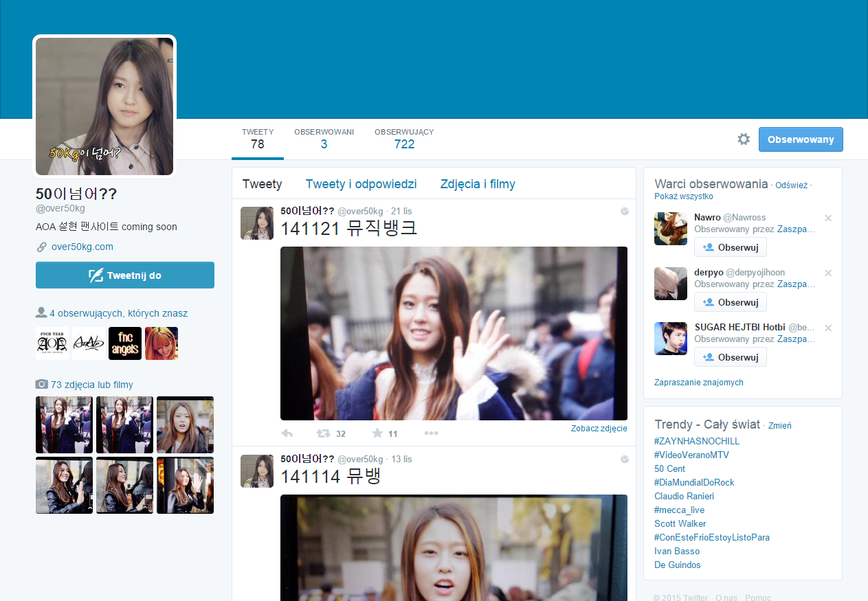Image resolution: width=868 pixels, height=601 pixels.
Task: Click globe icon on the 13 lis tweet
Action: (625, 460)
